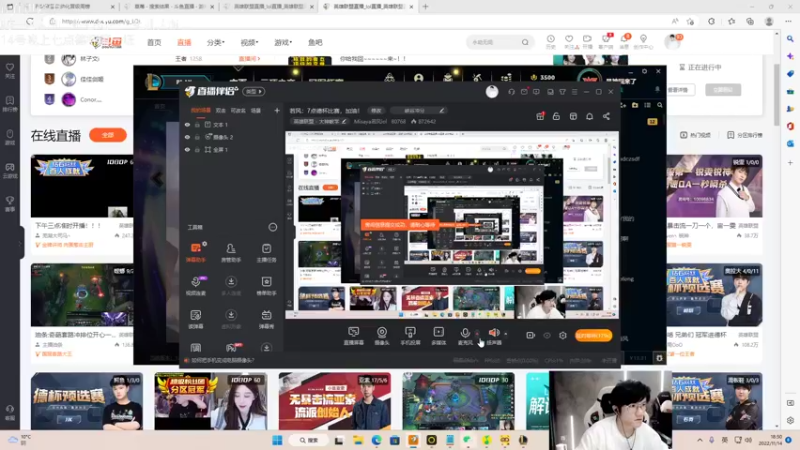The image size is (800, 450).
Task: Open 直播 tab on Douyu navigation bar
Action: (x=184, y=42)
